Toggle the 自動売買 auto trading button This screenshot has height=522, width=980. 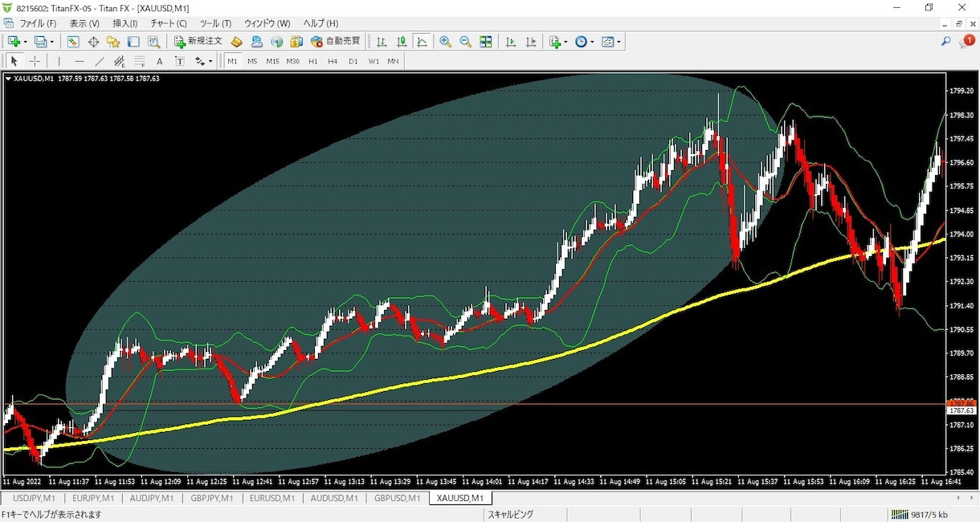pyautogui.click(x=336, y=42)
